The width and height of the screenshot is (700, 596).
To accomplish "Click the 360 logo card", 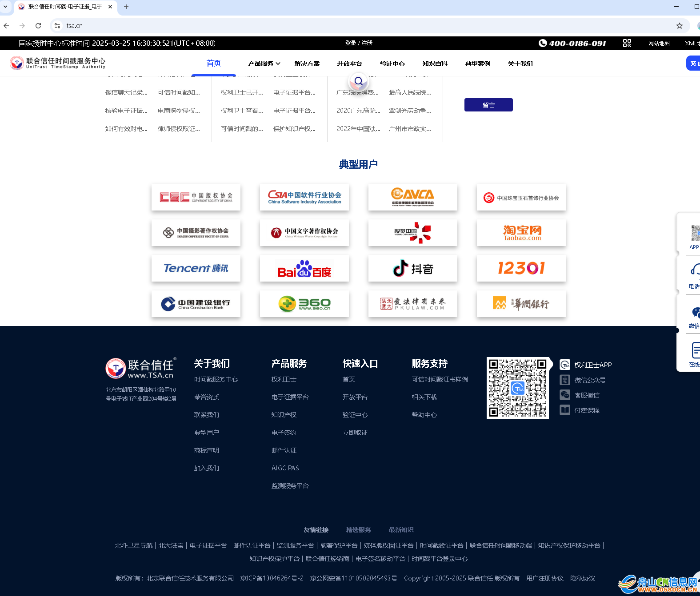I will point(304,304).
